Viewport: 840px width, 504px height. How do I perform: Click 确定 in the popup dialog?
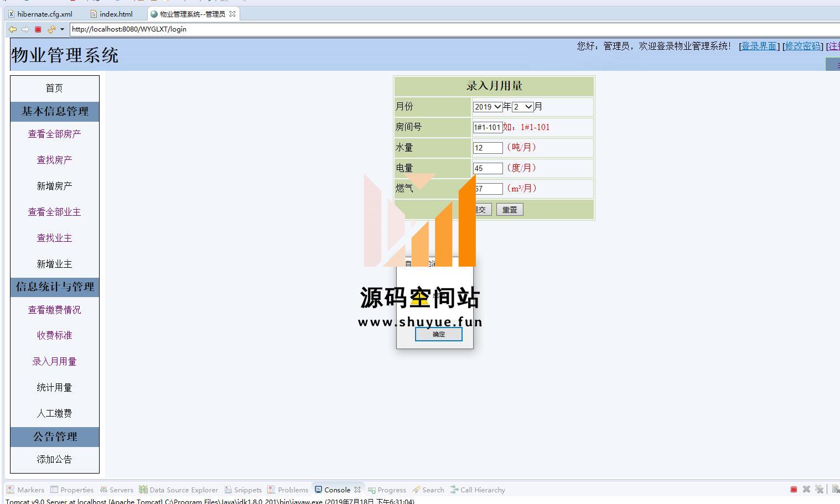pos(438,334)
